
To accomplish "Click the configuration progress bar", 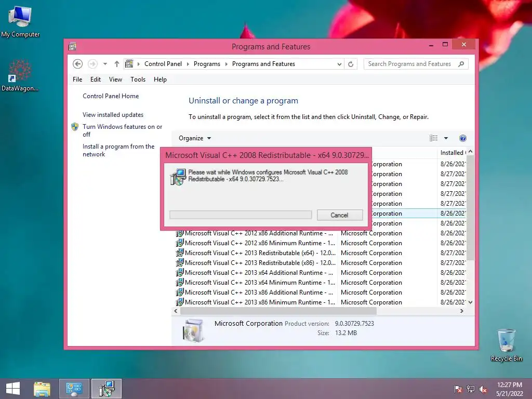I will click(241, 215).
